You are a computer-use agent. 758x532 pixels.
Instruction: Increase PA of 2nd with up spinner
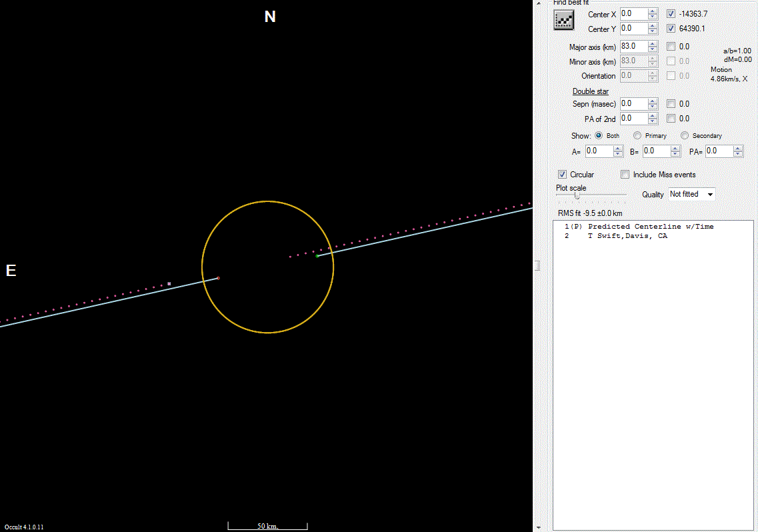tap(653, 115)
